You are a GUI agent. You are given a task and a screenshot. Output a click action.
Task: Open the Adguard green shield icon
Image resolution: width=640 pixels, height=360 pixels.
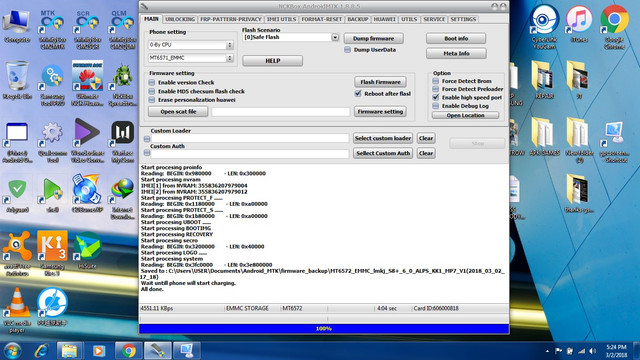tap(17, 196)
